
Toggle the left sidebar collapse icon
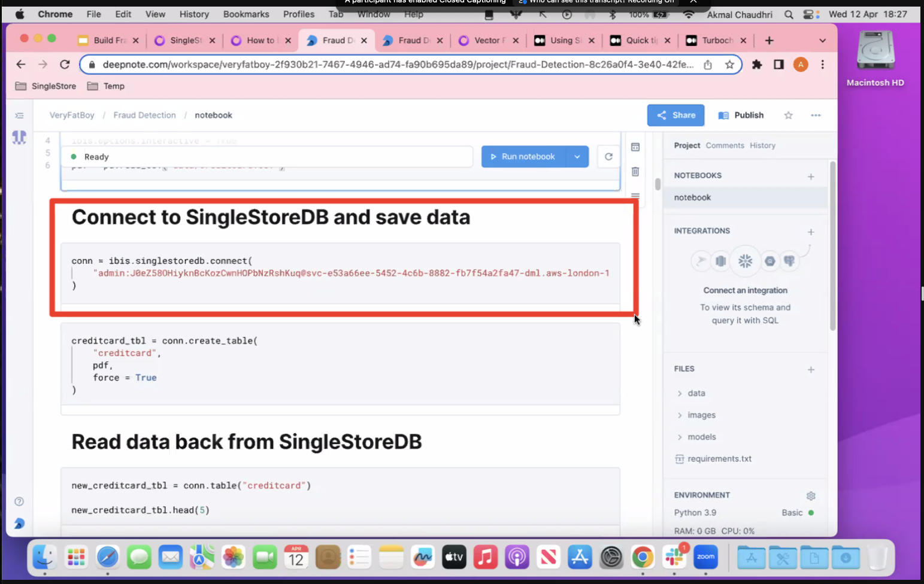[x=19, y=115]
